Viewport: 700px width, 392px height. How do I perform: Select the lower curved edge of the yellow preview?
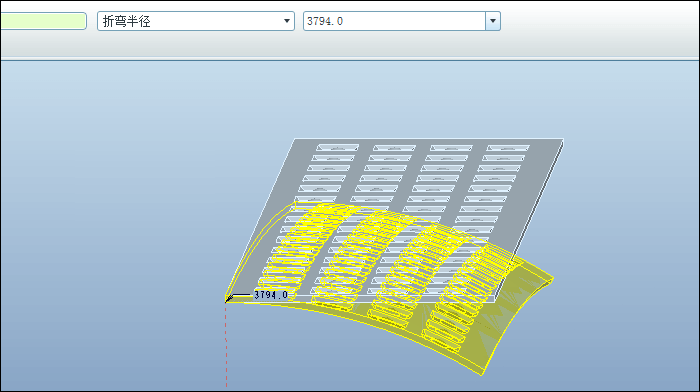click(x=357, y=321)
